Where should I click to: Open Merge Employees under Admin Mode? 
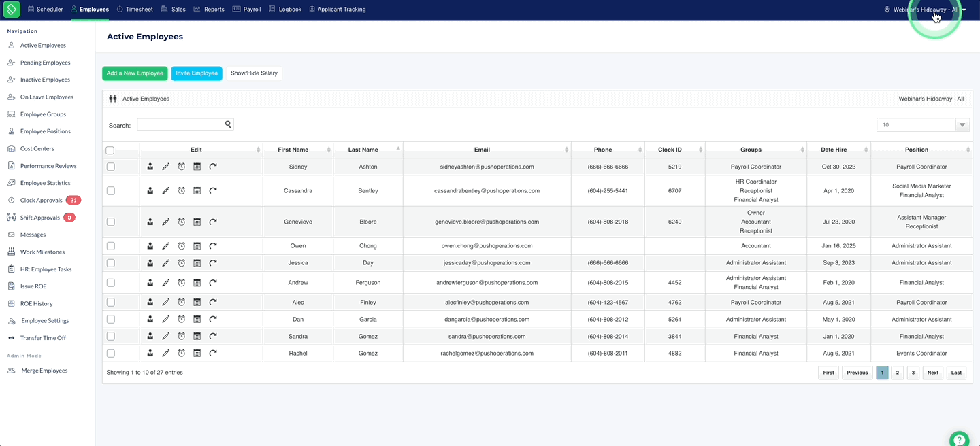pos(44,371)
